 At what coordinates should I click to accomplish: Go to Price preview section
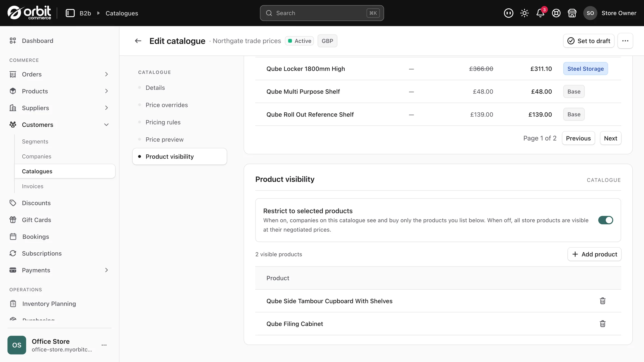pos(179,139)
